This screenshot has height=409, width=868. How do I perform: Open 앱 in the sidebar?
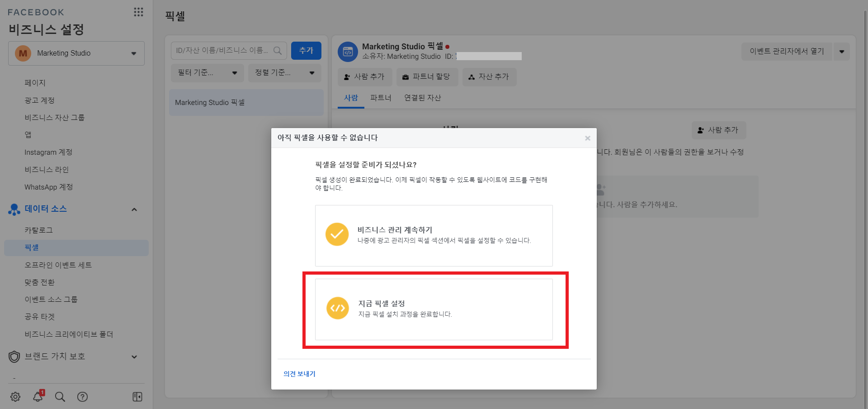pyautogui.click(x=28, y=135)
